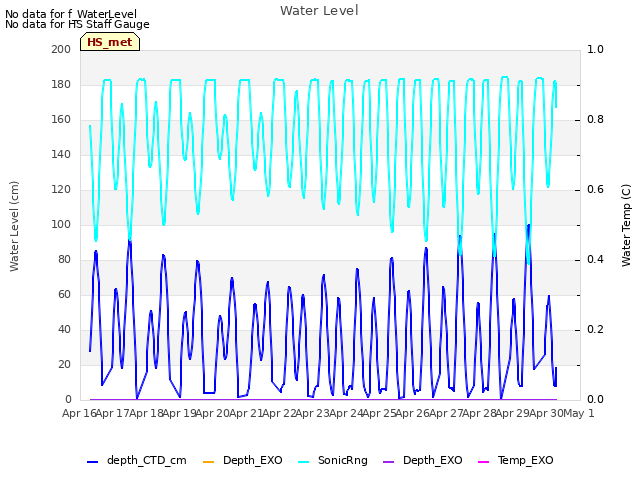Click the HS_met station label box
This screenshot has width=640, height=480.
110,42
